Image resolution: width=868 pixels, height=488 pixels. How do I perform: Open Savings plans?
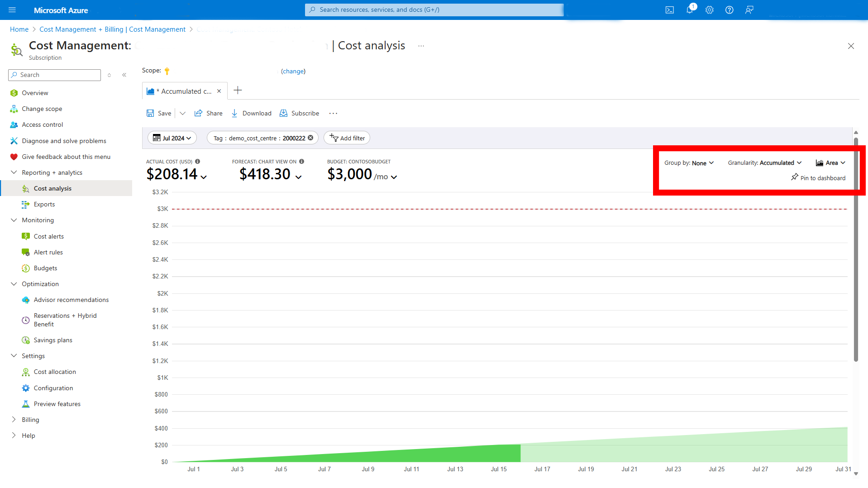(53, 340)
